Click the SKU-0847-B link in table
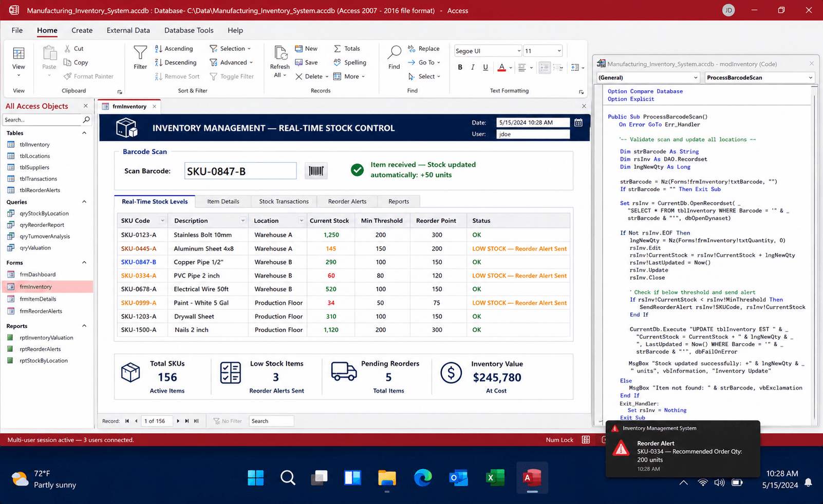823x504 pixels. [x=139, y=262]
